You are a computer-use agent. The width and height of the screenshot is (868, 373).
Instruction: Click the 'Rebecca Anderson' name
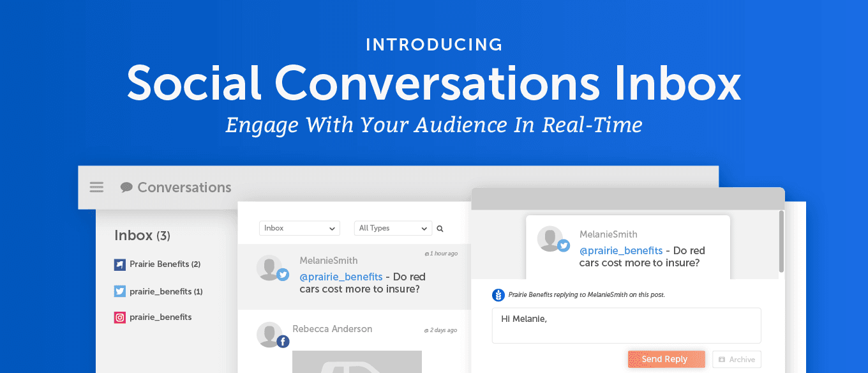pyautogui.click(x=332, y=329)
